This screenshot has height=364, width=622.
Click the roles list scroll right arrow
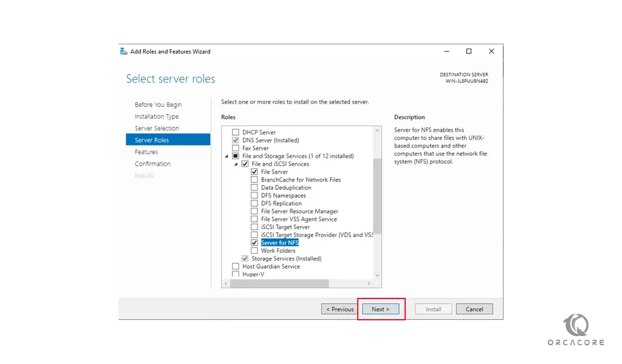pyautogui.click(x=369, y=283)
